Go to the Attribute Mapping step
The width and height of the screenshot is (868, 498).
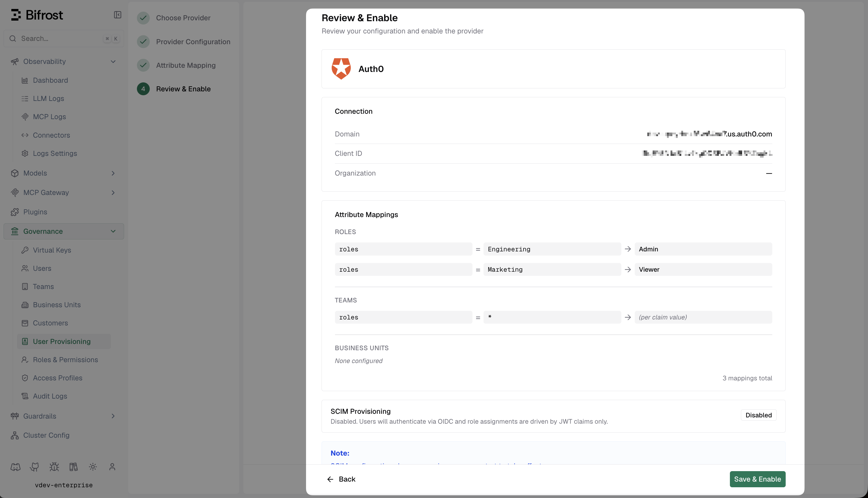(x=176, y=65)
